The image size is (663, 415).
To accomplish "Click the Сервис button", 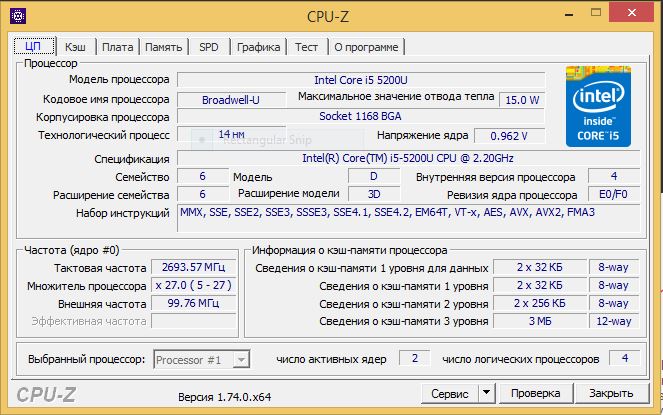I will tap(450, 393).
